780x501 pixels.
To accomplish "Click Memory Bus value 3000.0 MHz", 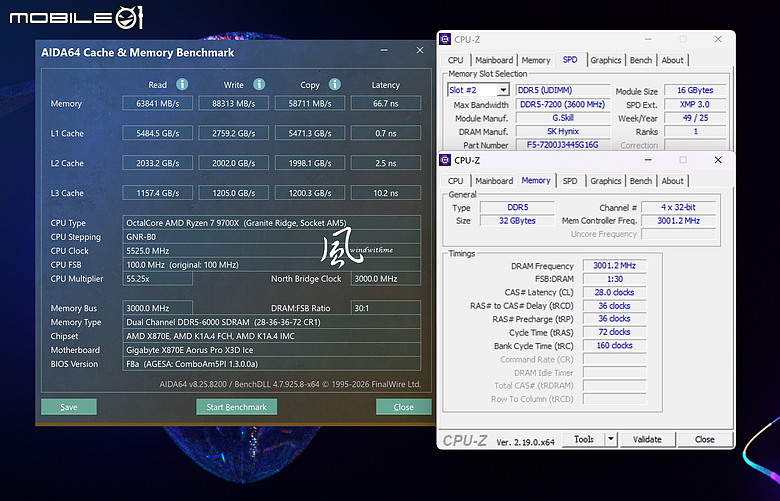I will click(x=158, y=308).
